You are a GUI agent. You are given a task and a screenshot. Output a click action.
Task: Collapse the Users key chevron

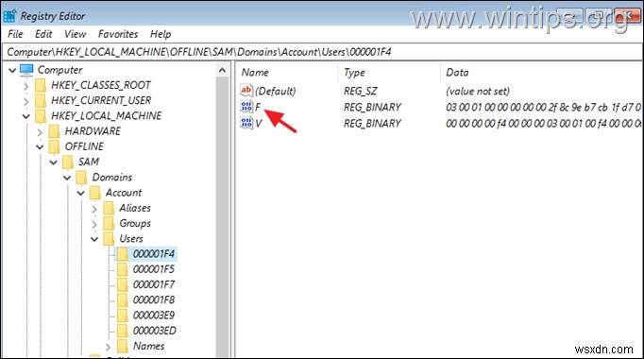(x=94, y=239)
